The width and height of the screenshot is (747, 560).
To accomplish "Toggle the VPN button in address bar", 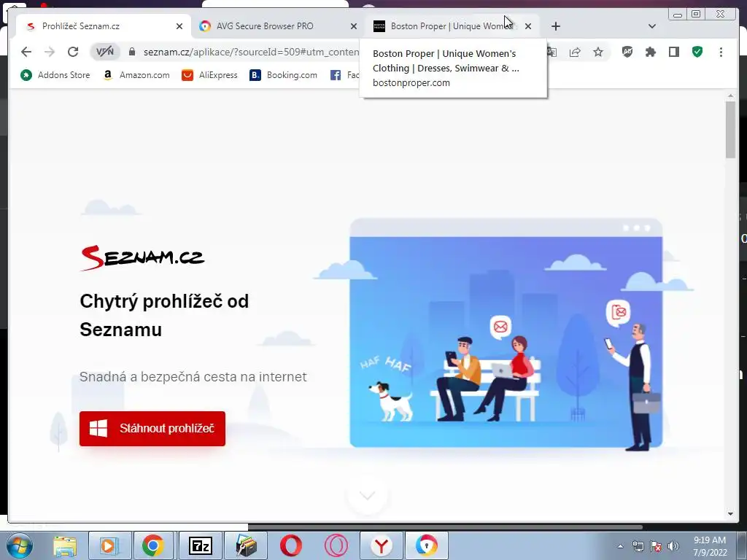I will coord(105,52).
